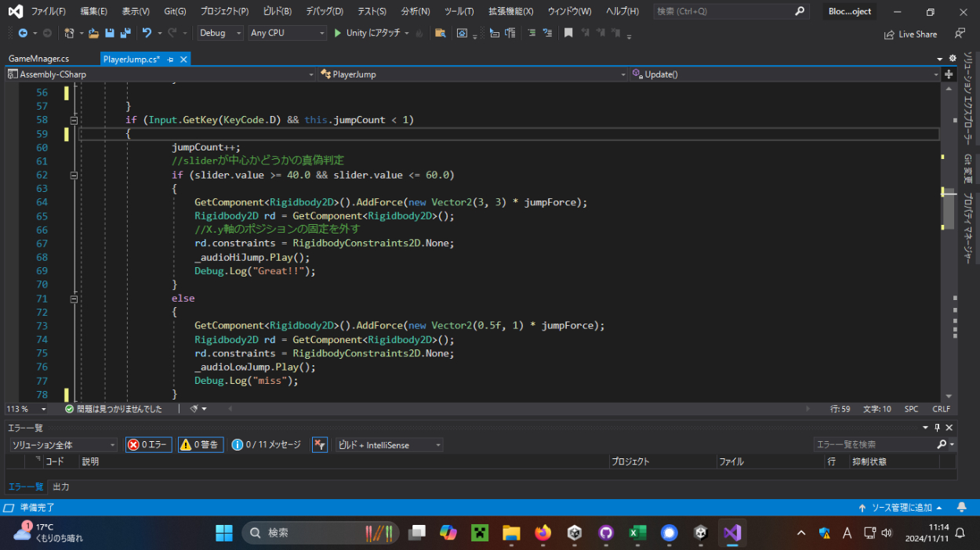Open Live Share from the top right
Image resolution: width=980 pixels, height=550 pixels.
(910, 34)
